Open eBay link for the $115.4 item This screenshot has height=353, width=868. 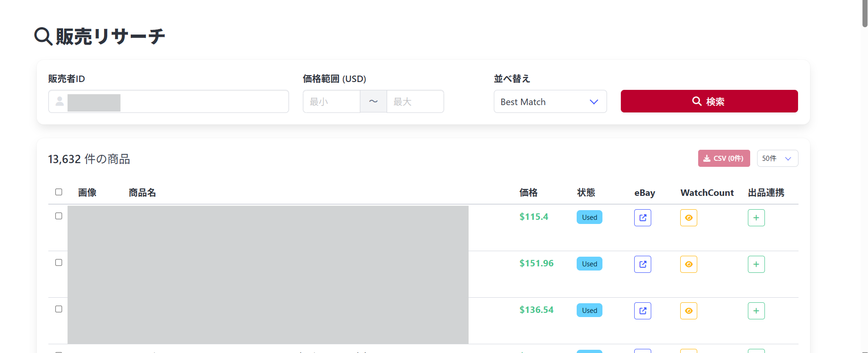642,218
